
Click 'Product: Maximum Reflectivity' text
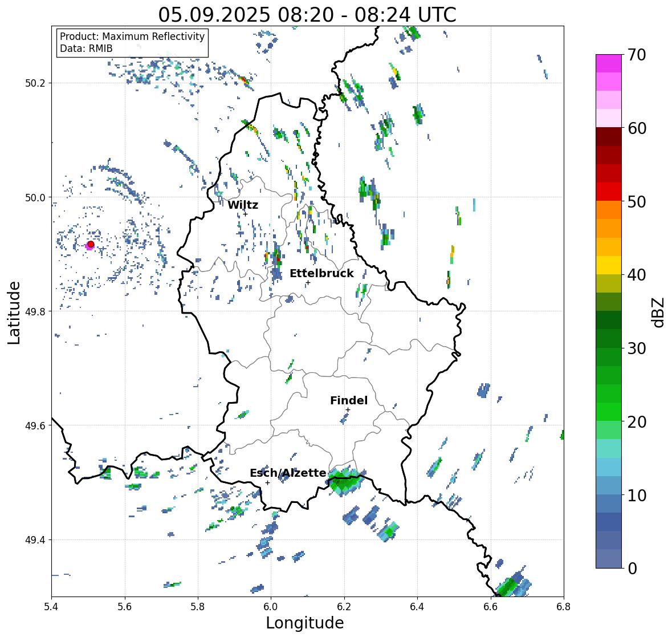tap(132, 36)
